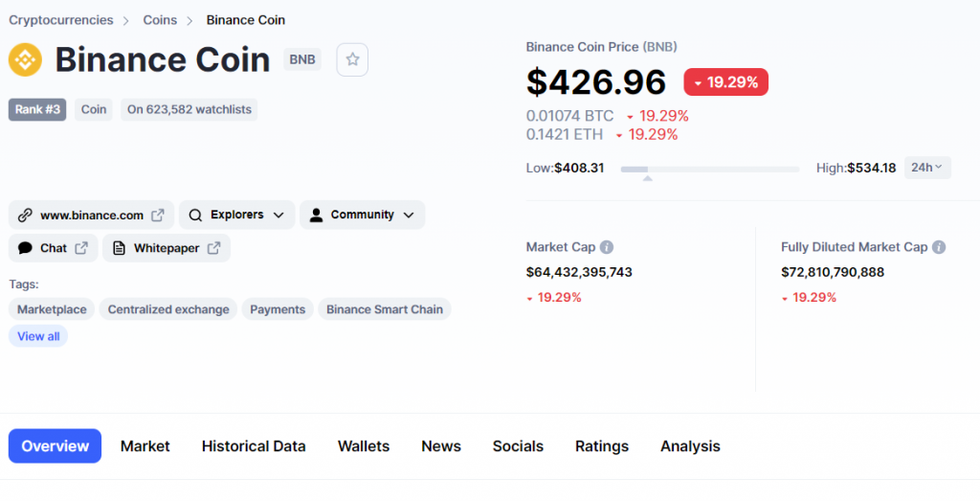Viewport: 980px width, 501px height.
Task: Go to Cryptocurrencies breadcrumb link
Action: tap(61, 20)
